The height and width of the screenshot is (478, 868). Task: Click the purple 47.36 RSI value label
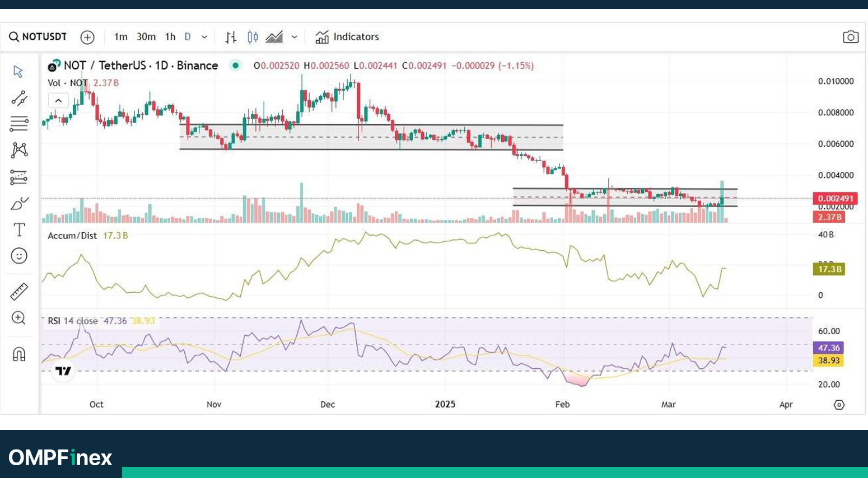(828, 348)
